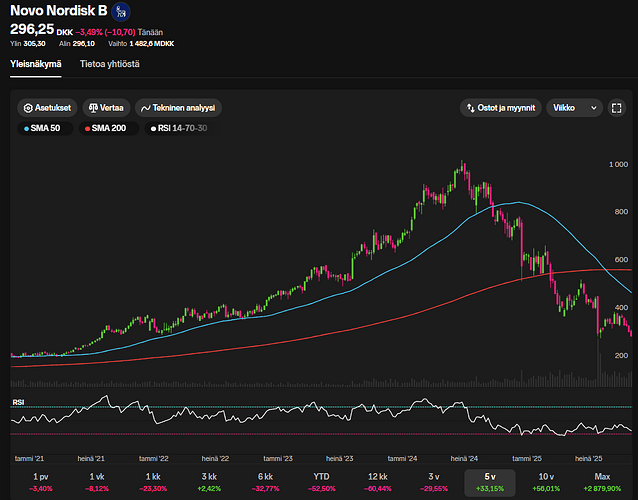Viewport: 638px width, 500px height.
Task: Click the heinä '24 date axis label
Action: 464,459
